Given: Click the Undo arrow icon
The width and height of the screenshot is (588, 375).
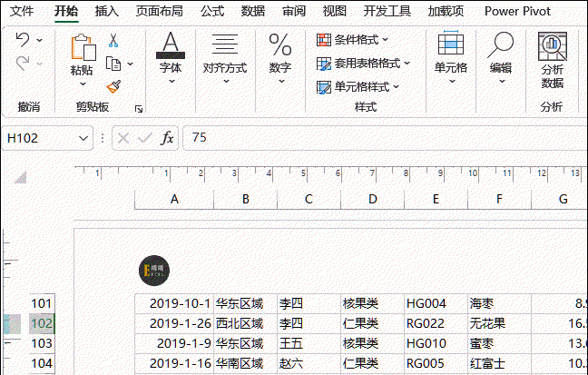Looking at the screenshot, I should (x=23, y=39).
